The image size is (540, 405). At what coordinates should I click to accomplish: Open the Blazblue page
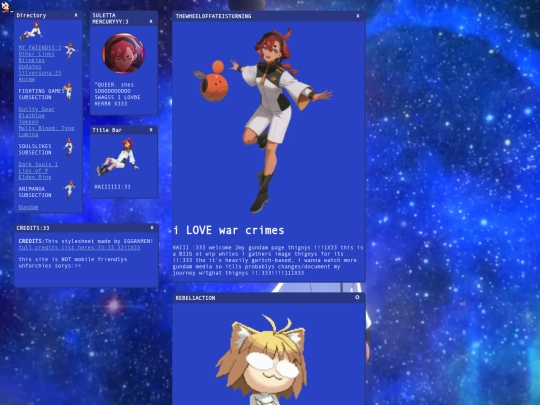click(32, 115)
